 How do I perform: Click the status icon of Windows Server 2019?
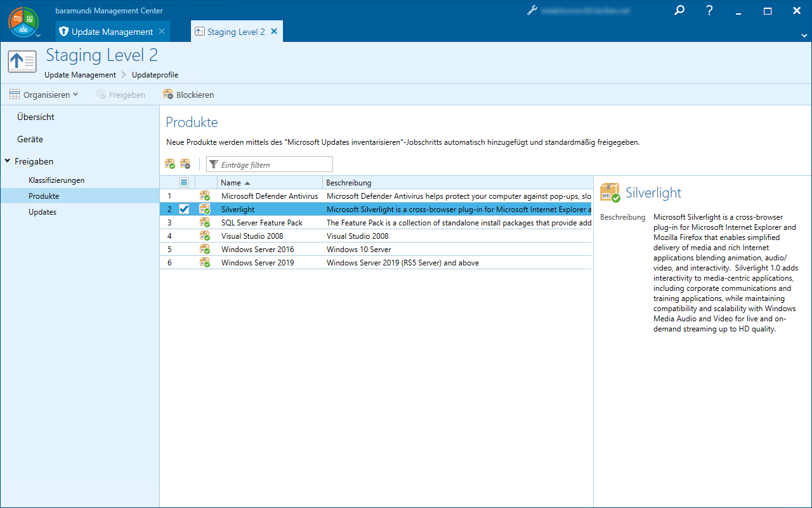(205, 263)
